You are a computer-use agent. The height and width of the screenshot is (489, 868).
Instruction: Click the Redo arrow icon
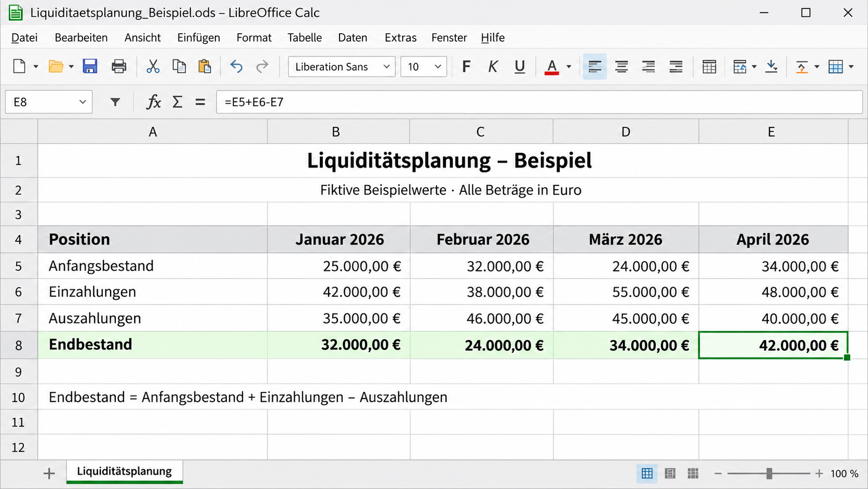pos(262,67)
